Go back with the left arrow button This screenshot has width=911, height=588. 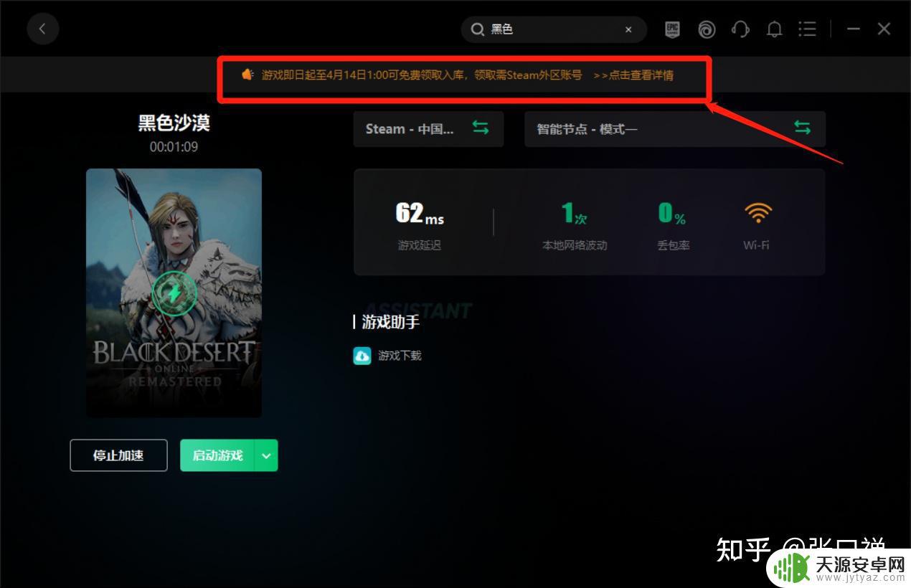pyautogui.click(x=42, y=29)
